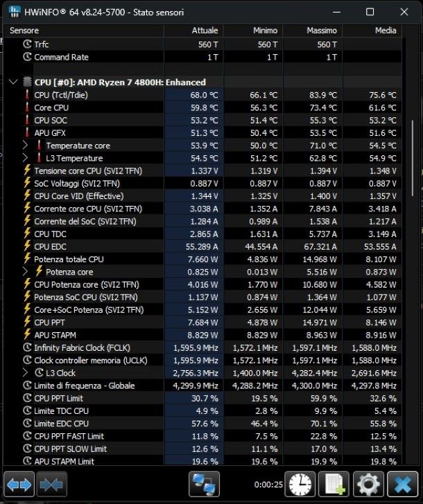423x504 pixels.
Task: Click the thermometer icon next to Core CPU
Action: click(x=27, y=107)
